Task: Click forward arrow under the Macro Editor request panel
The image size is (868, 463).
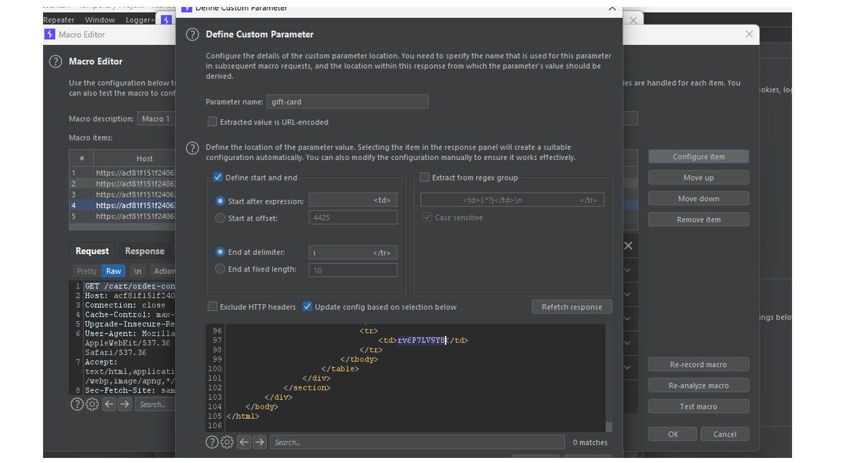Action: click(125, 404)
